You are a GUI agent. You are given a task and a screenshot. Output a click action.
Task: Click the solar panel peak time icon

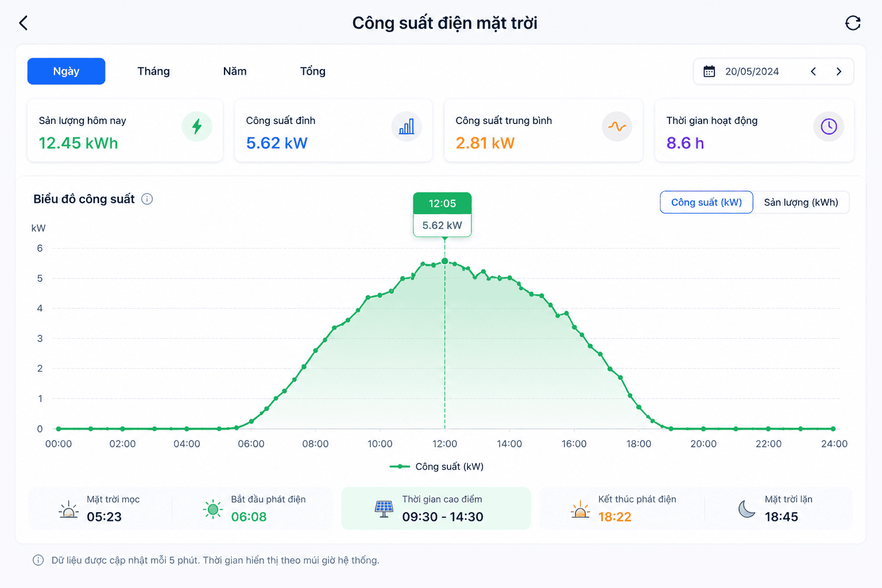[x=384, y=509]
